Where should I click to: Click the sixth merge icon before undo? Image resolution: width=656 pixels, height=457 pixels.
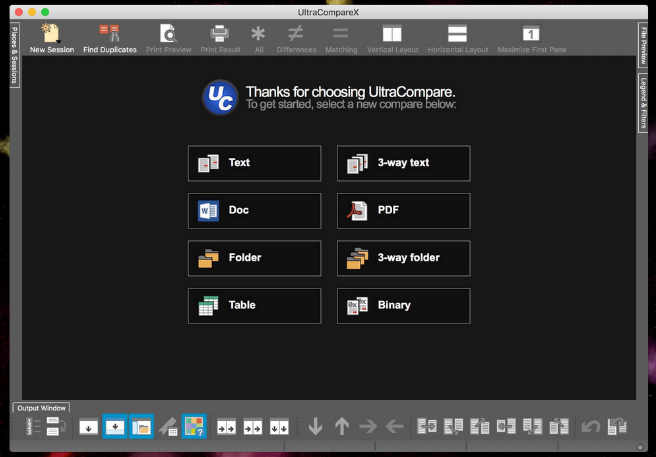559,426
